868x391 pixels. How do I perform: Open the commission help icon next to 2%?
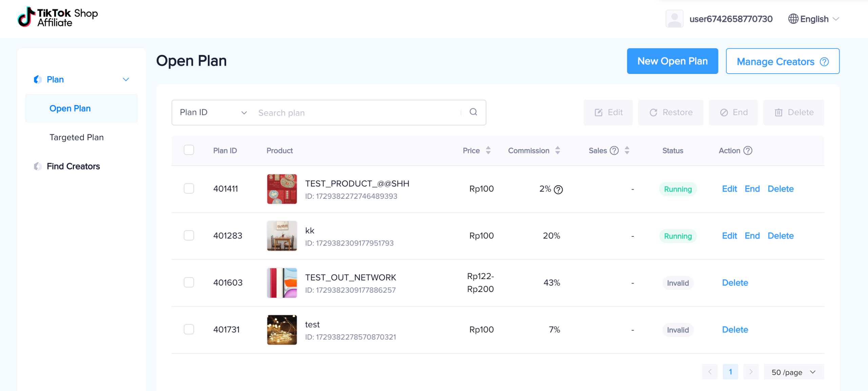(558, 190)
